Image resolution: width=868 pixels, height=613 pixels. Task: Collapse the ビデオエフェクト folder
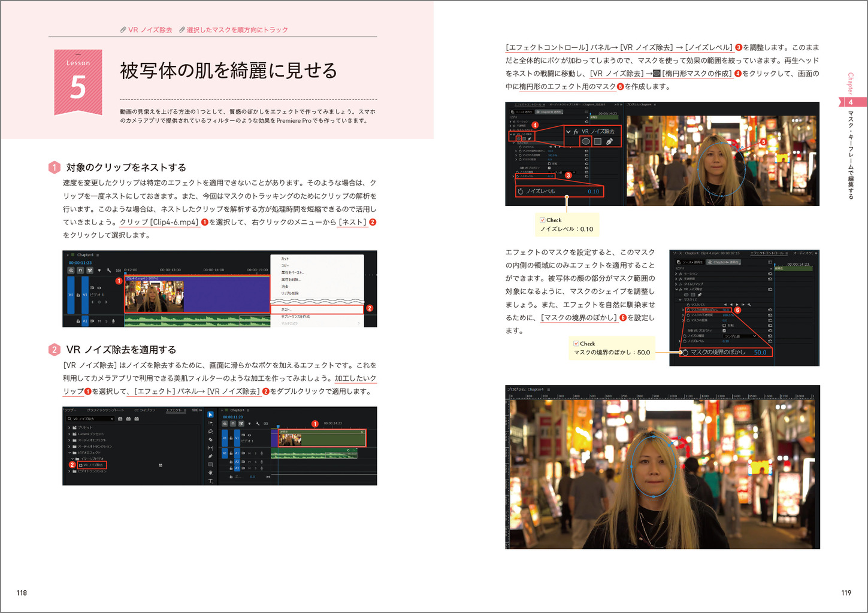coord(69,453)
